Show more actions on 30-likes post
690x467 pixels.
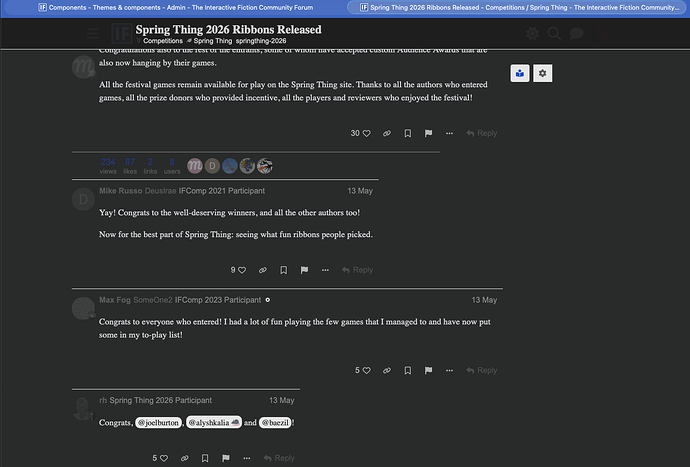pos(449,133)
